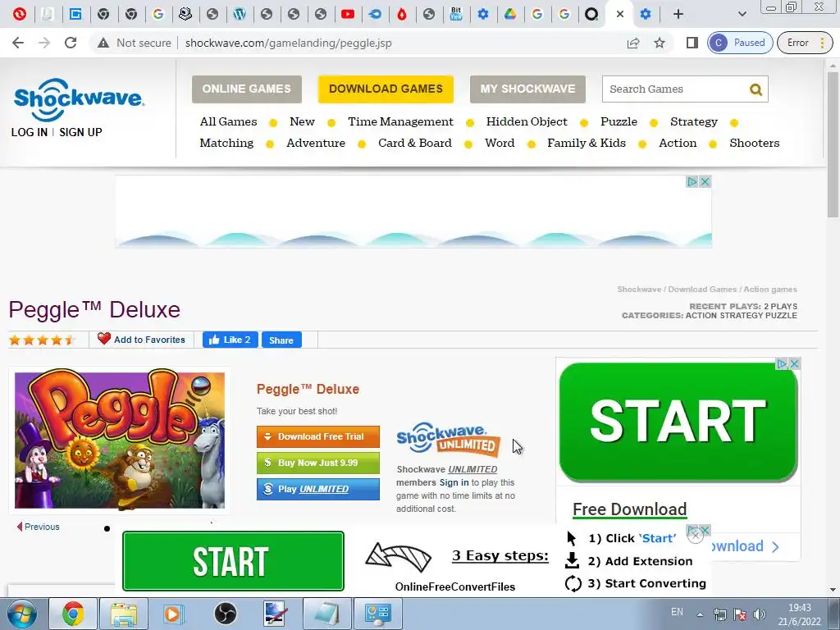This screenshot has width=840, height=630.
Task: Click the Download Games breadcrumb
Action: tap(702, 290)
